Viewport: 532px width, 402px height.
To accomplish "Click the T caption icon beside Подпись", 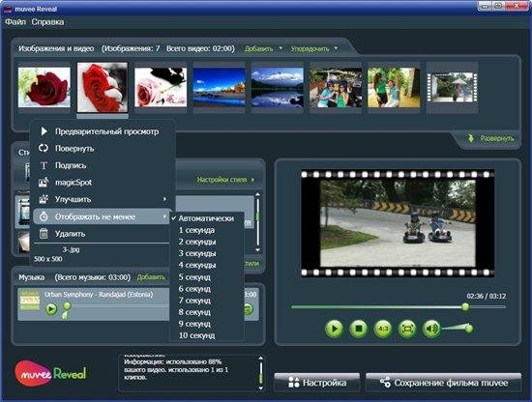I will click(44, 165).
